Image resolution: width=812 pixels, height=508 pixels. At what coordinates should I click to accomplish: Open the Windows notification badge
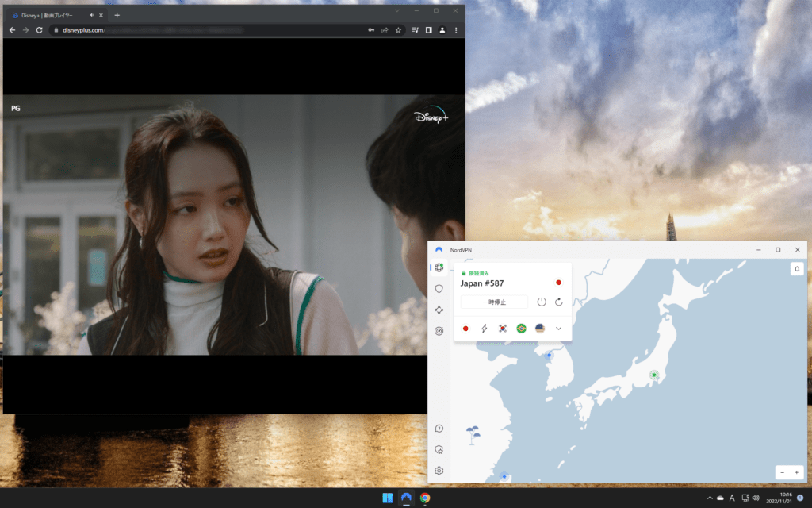point(800,498)
